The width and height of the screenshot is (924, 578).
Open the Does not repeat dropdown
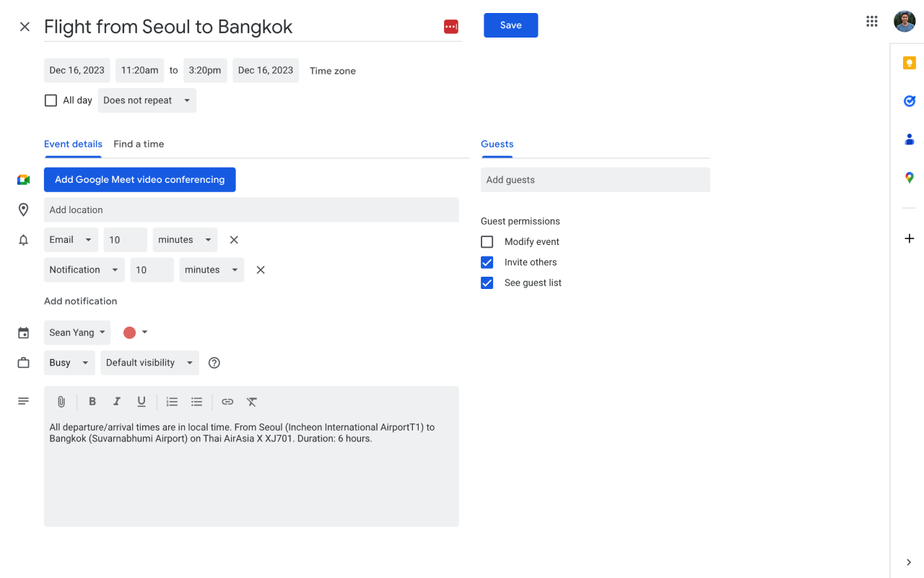147,100
